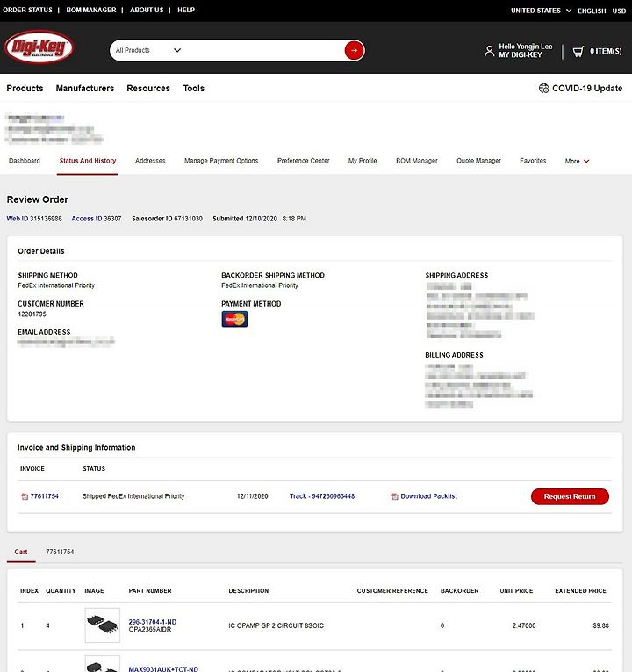
Task: Open the Manufacturers main menu
Action: pos(85,89)
